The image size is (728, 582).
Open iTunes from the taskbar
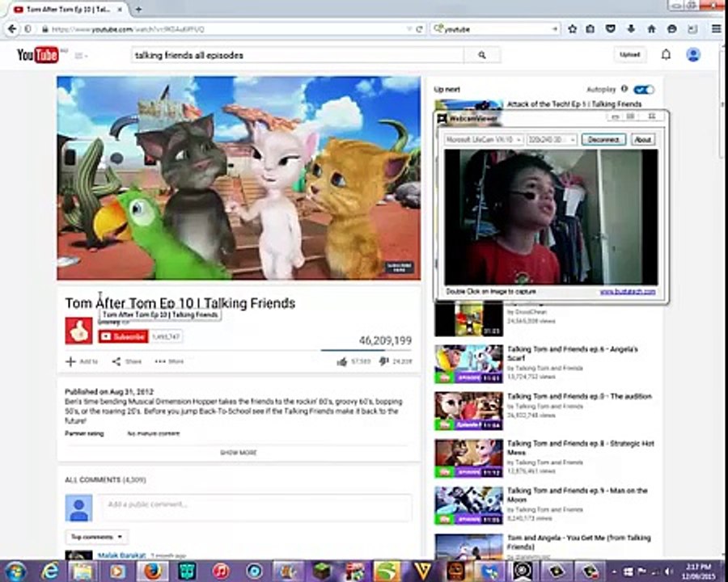pyautogui.click(x=221, y=571)
